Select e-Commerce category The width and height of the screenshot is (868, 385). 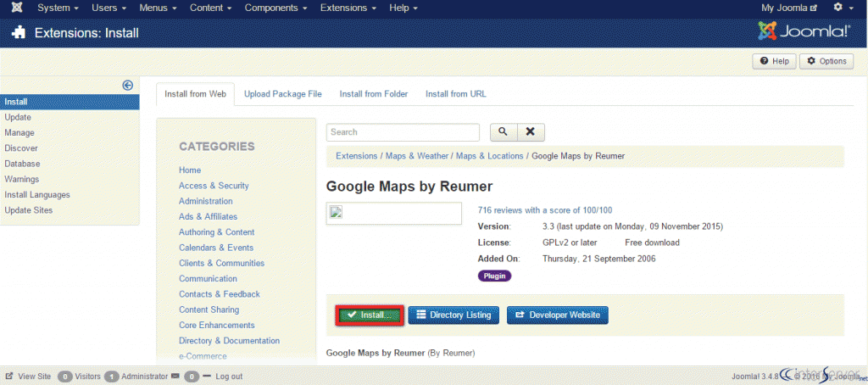click(x=203, y=356)
